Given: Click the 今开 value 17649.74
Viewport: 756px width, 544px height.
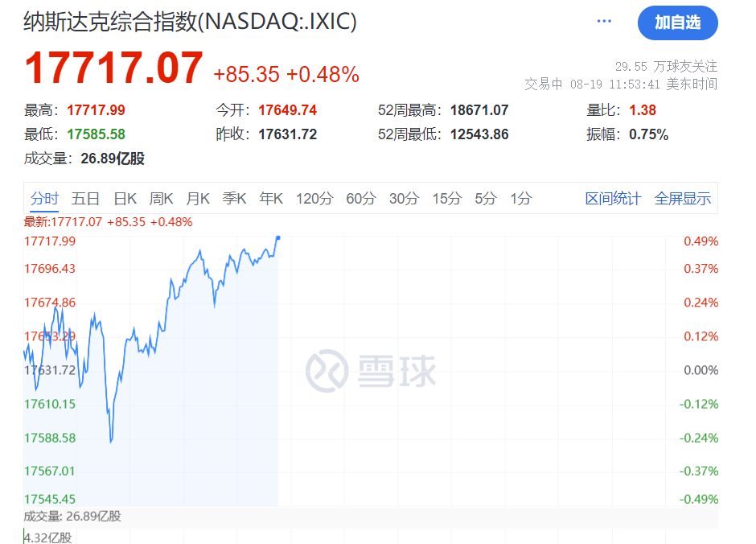Looking at the screenshot, I should click(x=287, y=110).
